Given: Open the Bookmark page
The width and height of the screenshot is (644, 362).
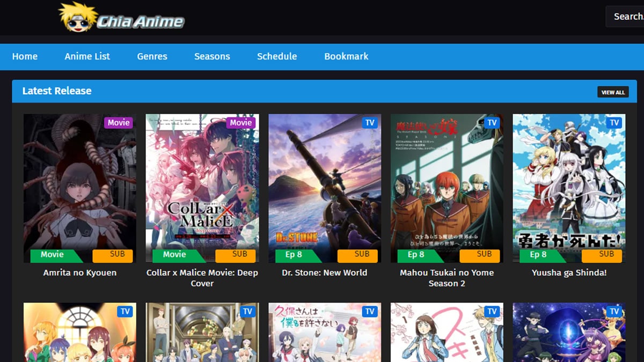Looking at the screenshot, I should [346, 56].
